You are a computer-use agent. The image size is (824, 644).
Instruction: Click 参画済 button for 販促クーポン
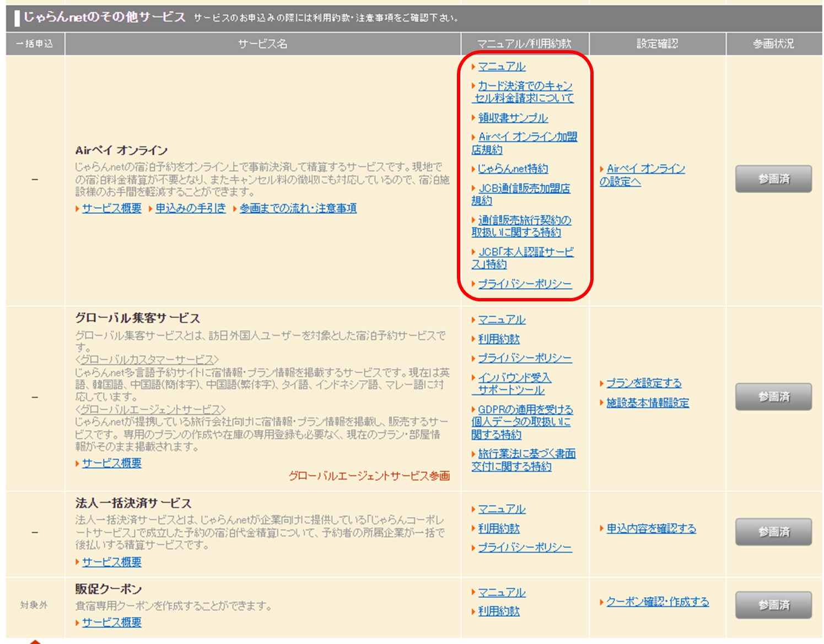(773, 605)
